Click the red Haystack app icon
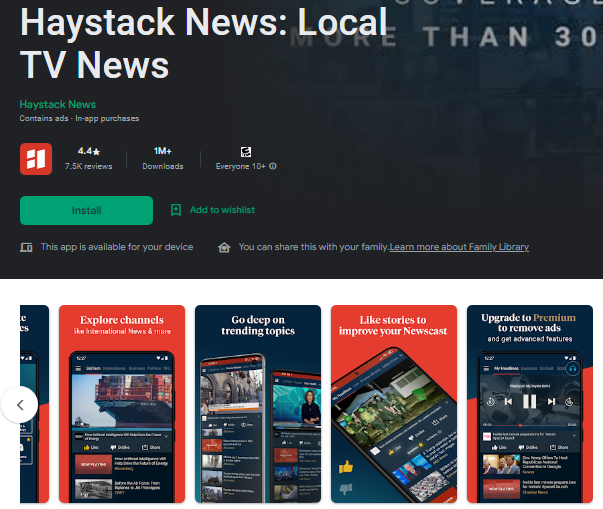Image resolution: width=603 pixels, height=509 pixels. (x=36, y=159)
